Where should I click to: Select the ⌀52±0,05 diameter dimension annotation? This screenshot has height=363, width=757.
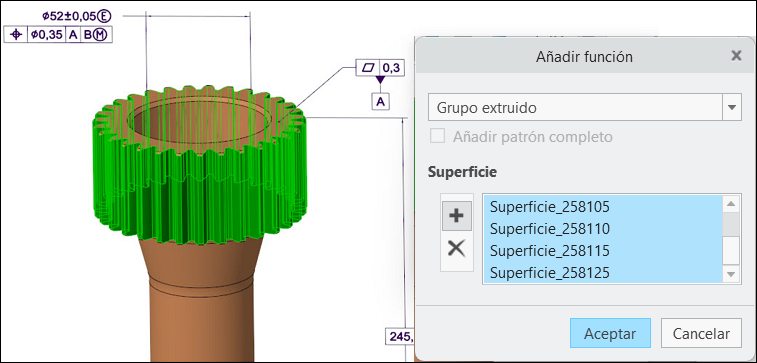point(76,16)
